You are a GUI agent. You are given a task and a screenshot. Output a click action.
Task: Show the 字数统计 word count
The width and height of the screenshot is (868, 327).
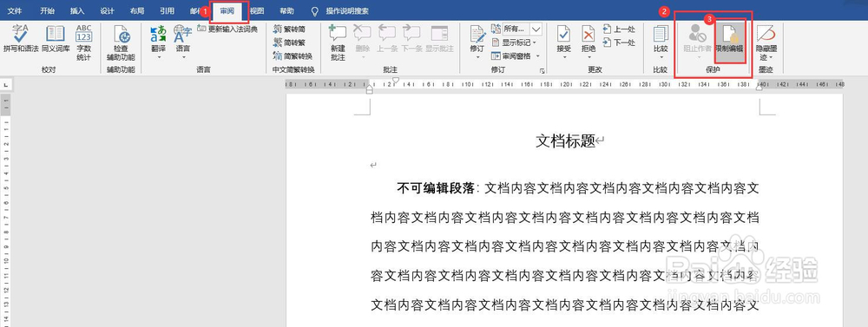[83, 42]
